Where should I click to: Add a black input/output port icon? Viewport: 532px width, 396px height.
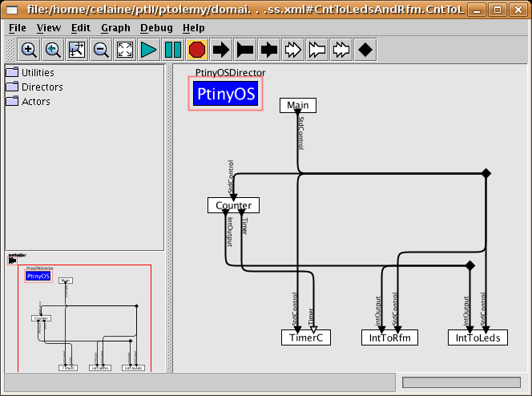click(269, 50)
